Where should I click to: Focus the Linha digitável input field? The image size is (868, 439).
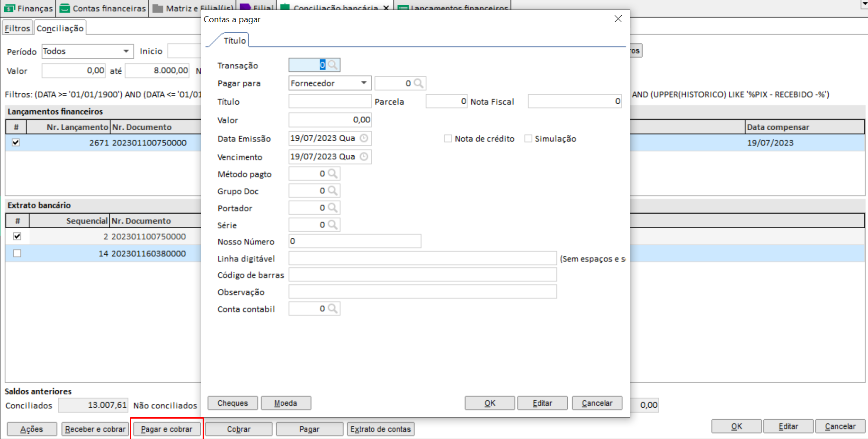422,259
